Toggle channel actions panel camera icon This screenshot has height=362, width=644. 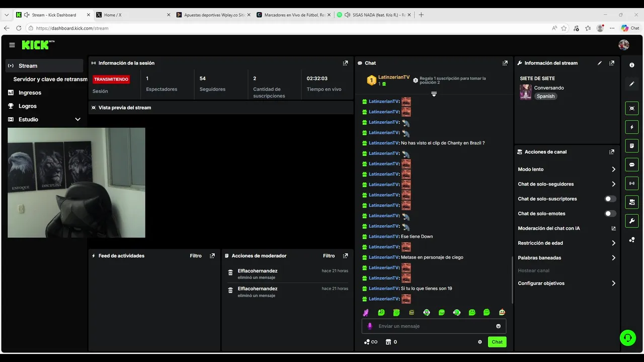632,202
